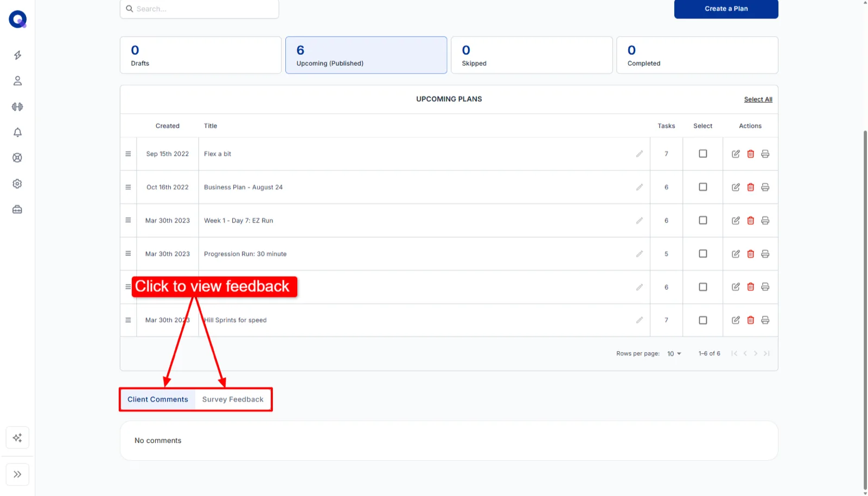The image size is (868, 496).
Task: Go to the previous page arrow
Action: [745, 353]
